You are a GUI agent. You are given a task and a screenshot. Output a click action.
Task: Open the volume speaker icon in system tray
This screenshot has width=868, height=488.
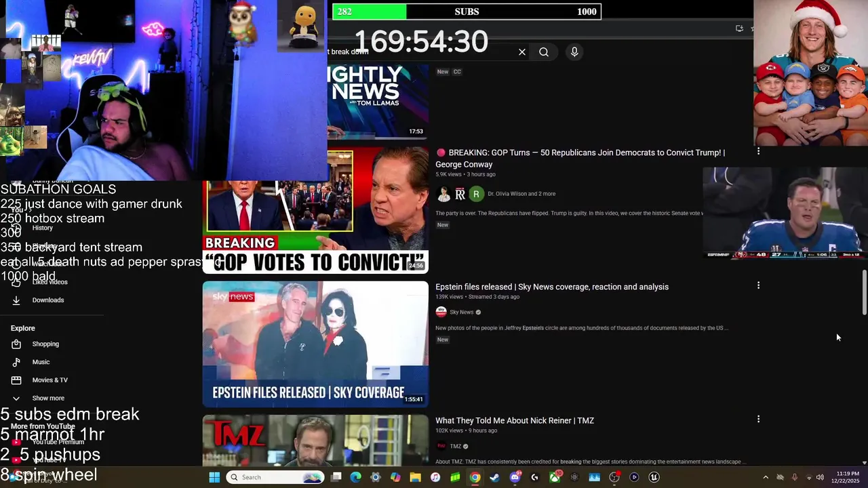point(820,477)
